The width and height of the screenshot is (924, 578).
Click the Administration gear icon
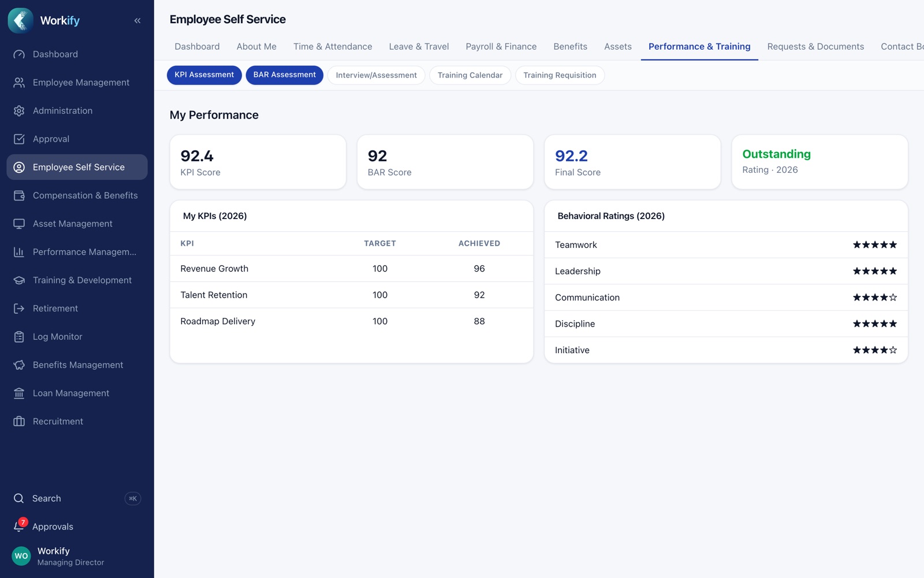click(x=19, y=111)
